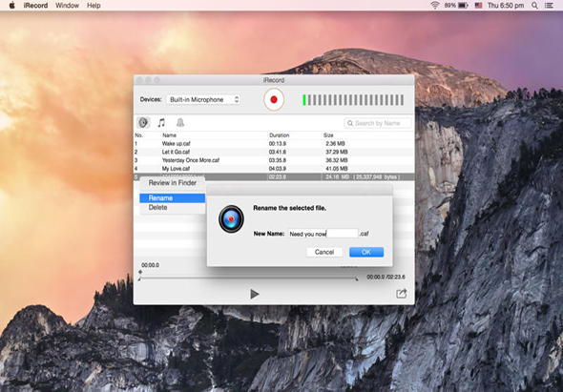This screenshot has width=563, height=392.
Task: Select the Wake up.caf row
Action: 274,144
